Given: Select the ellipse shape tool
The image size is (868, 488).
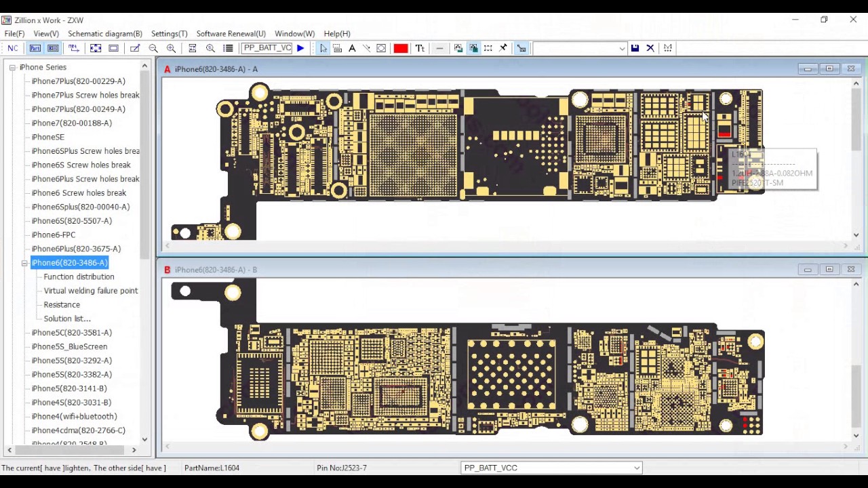Looking at the screenshot, I should point(381,48).
